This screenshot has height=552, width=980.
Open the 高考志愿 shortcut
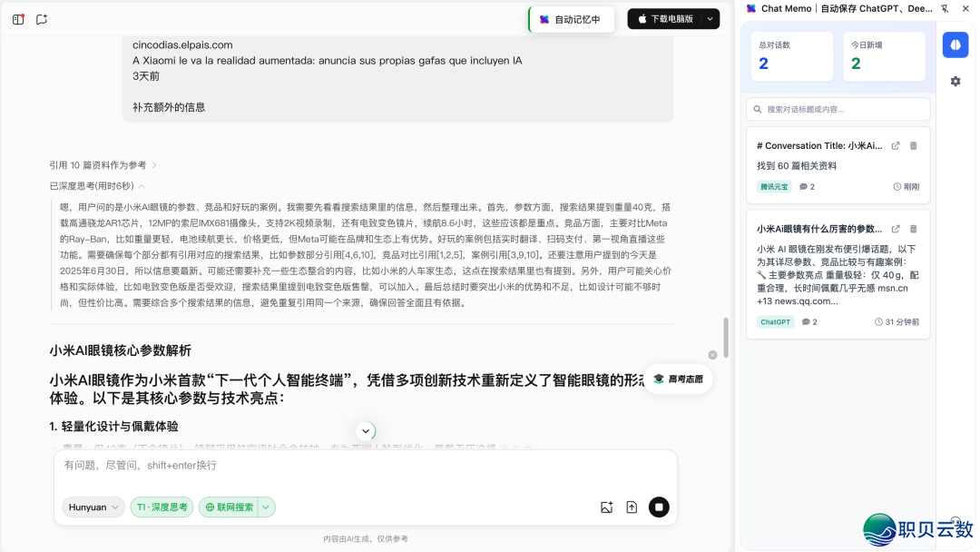pos(679,379)
